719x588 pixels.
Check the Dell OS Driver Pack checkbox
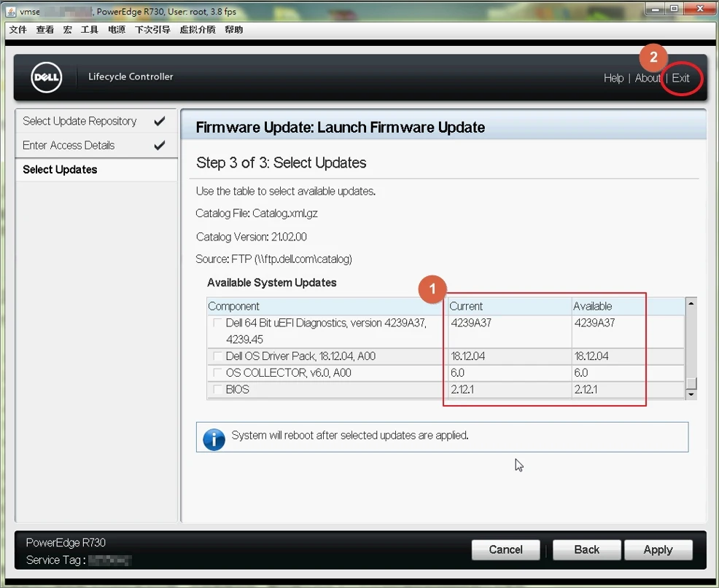(x=217, y=356)
